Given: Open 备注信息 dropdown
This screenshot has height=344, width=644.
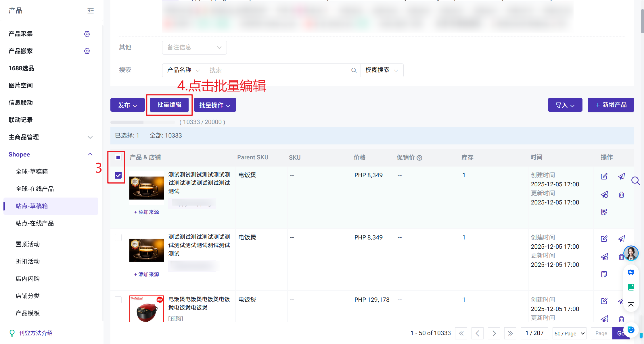Looking at the screenshot, I should click(194, 47).
